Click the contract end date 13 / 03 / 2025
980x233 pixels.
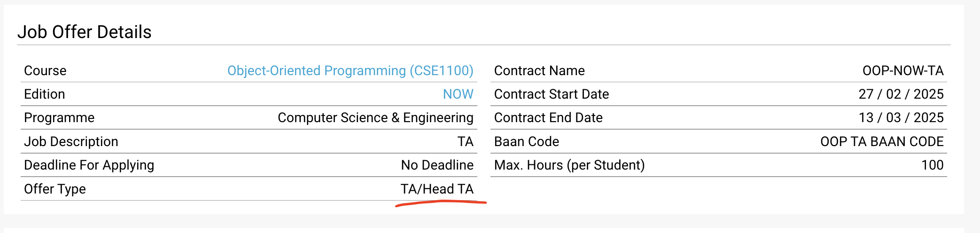coord(901,117)
